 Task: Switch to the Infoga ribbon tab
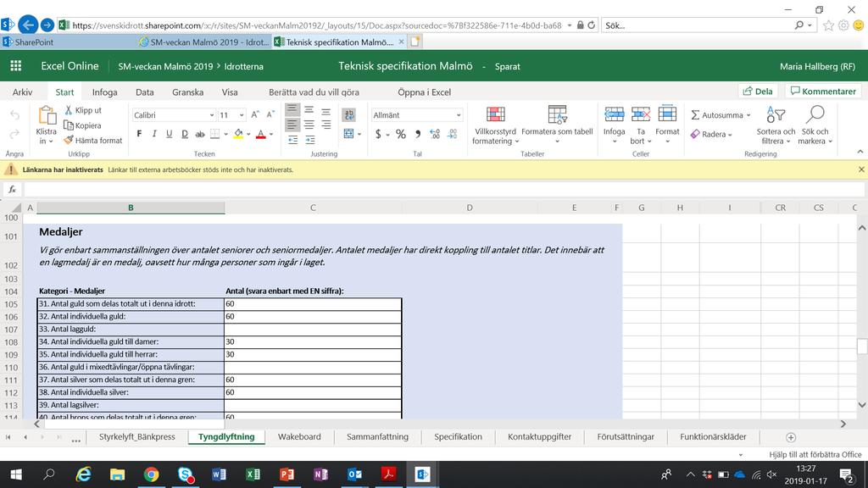coord(104,91)
